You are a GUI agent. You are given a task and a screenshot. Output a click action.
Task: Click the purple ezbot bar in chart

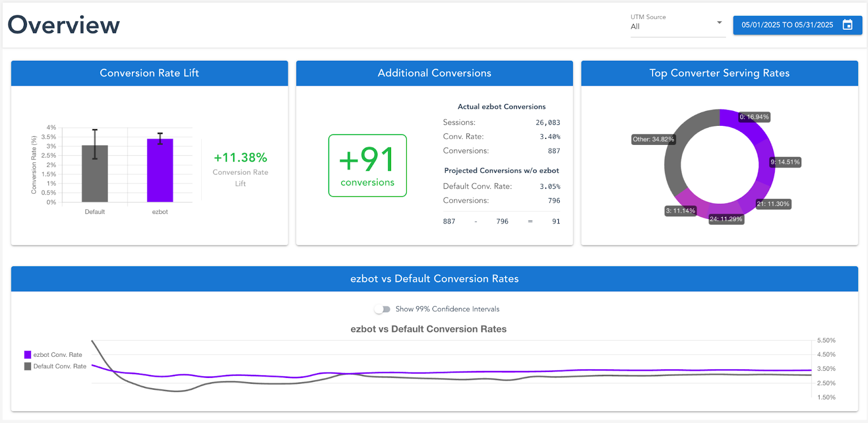pos(160,170)
